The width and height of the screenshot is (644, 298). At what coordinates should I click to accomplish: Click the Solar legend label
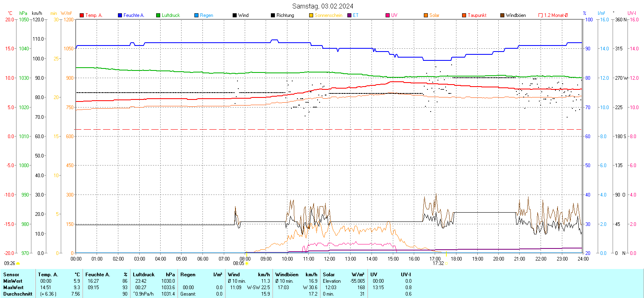[x=434, y=15]
